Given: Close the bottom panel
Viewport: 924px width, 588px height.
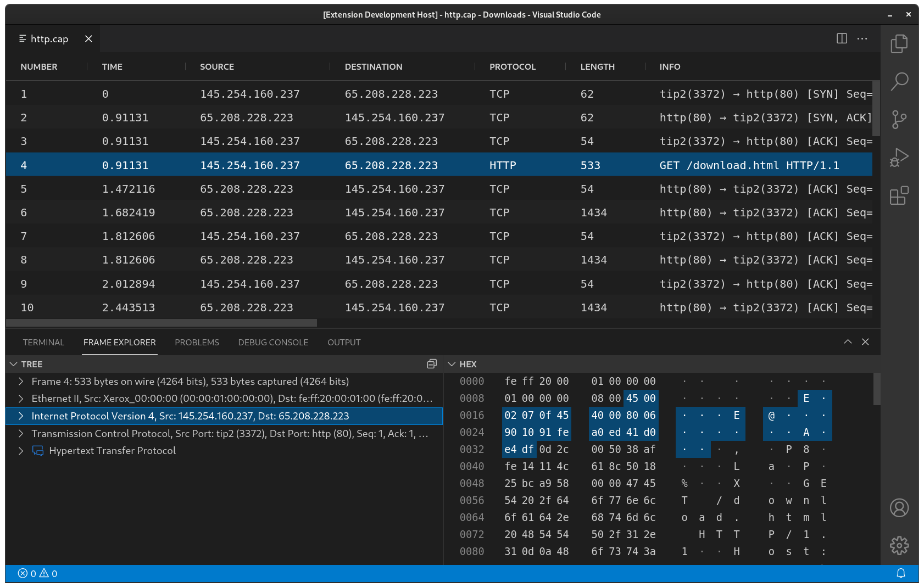Looking at the screenshot, I should click(x=865, y=341).
